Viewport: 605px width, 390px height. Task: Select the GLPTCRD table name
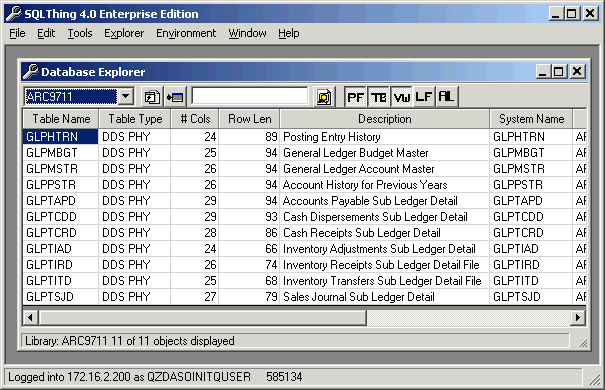[51, 233]
